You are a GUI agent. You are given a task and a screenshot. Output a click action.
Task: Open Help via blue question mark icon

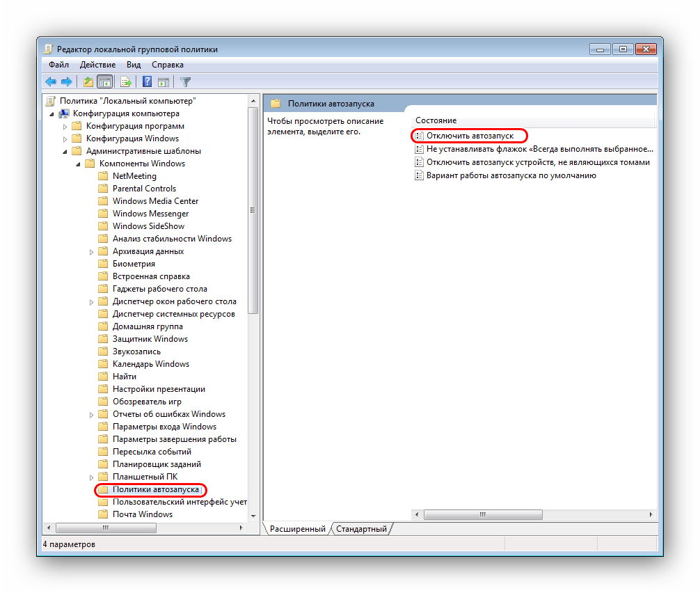pos(148,82)
